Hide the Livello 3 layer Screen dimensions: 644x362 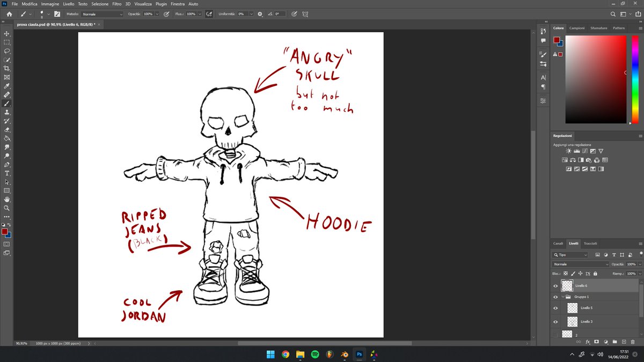click(x=555, y=322)
